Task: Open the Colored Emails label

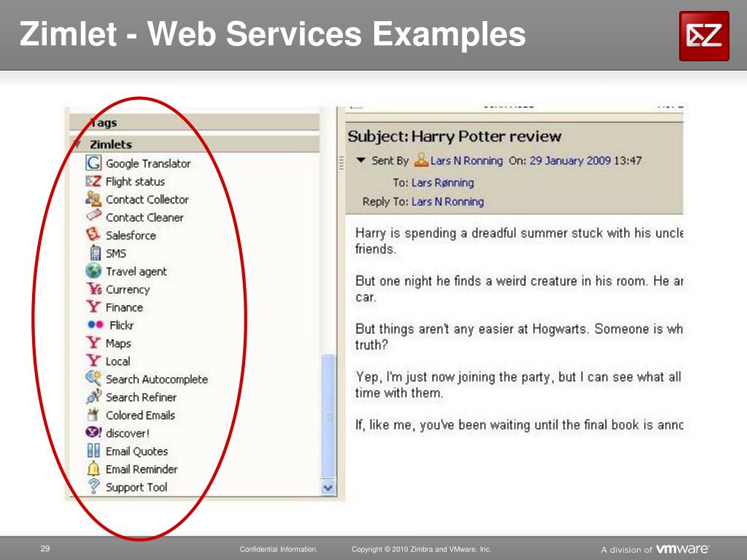Action: [141, 415]
